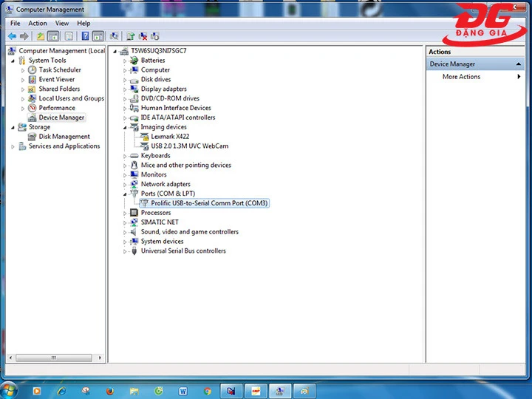Expand the Batteries category
532x399 pixels.
click(x=125, y=61)
